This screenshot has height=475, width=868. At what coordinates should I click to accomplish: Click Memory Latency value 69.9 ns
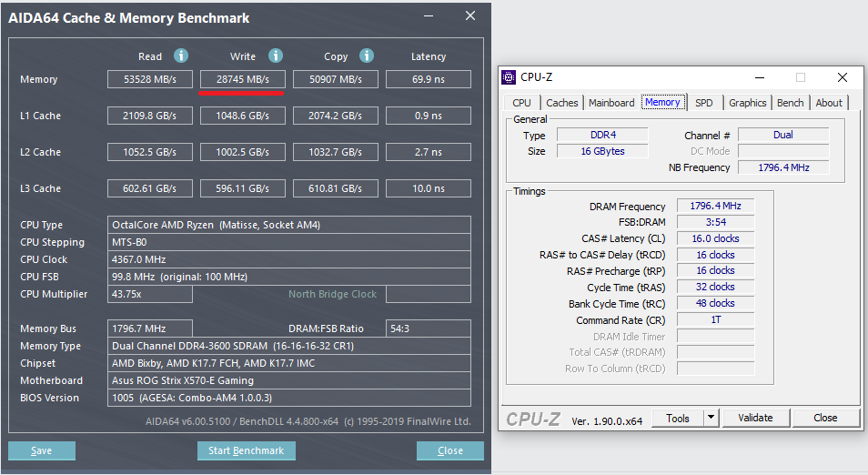point(429,79)
